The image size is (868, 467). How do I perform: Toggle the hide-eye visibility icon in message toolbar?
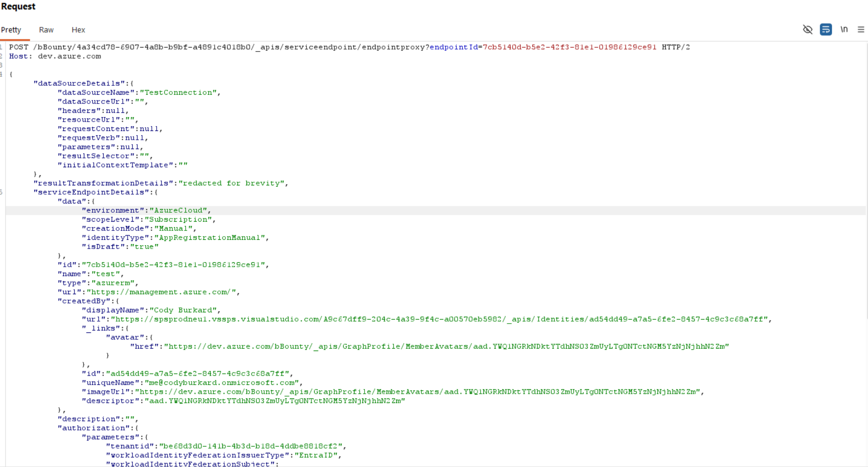(x=807, y=29)
